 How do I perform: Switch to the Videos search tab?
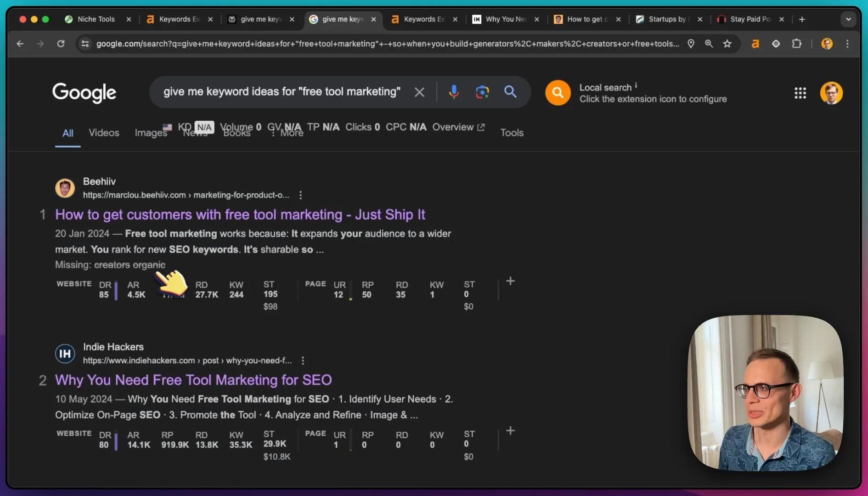click(x=104, y=133)
